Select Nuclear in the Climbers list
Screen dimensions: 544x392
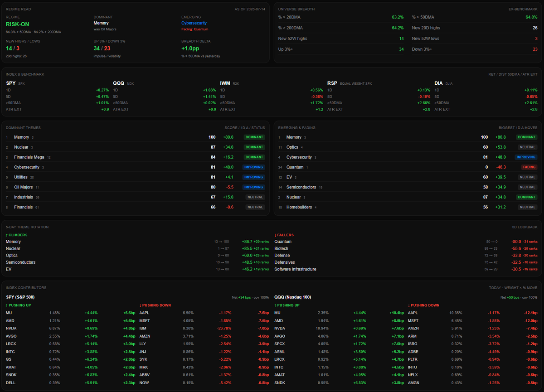tap(13, 249)
